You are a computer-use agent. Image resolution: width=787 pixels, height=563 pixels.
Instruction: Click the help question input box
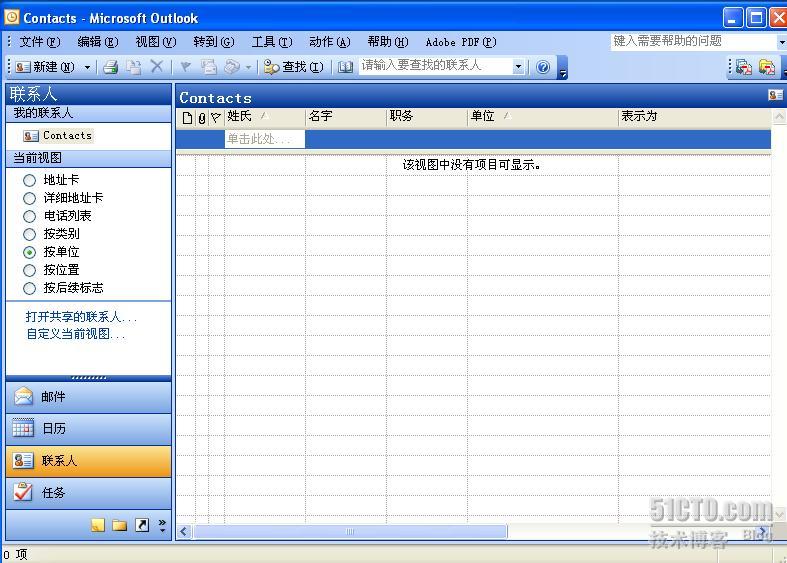pyautogui.click(x=694, y=41)
